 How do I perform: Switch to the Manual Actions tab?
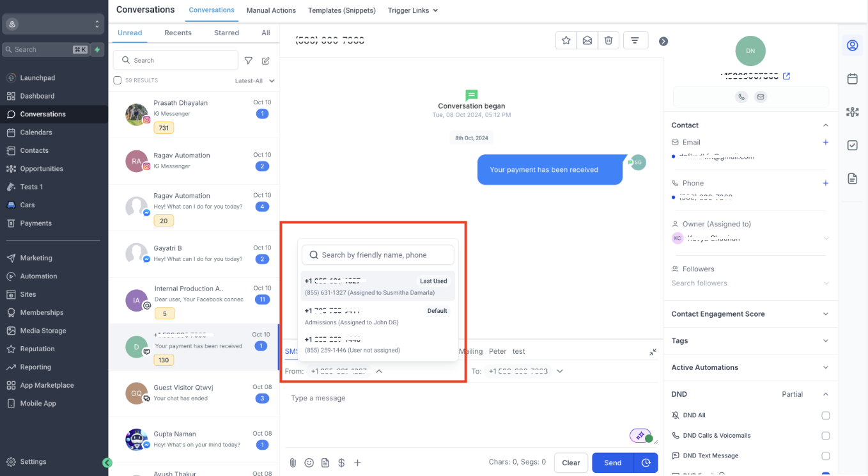click(271, 10)
